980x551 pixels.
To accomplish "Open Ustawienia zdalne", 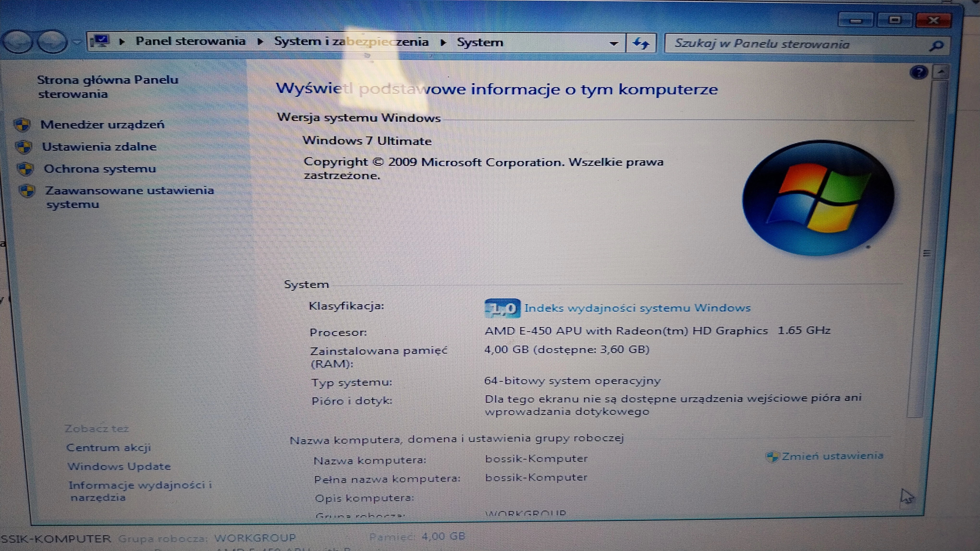I will point(99,146).
